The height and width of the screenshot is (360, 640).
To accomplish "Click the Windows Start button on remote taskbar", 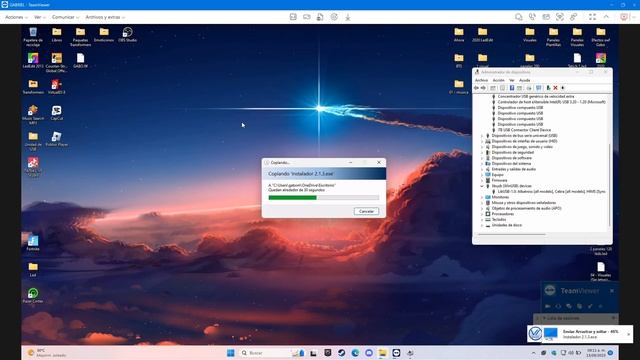I will (x=231, y=353).
